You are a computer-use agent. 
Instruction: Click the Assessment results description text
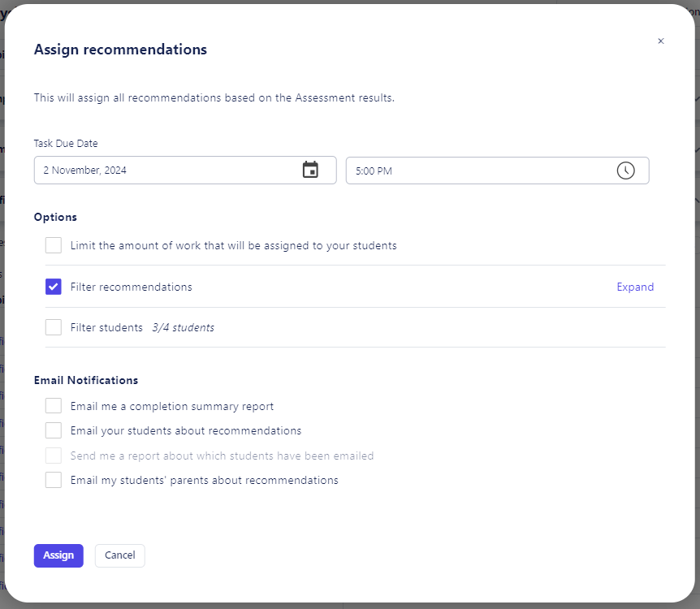[214, 97]
